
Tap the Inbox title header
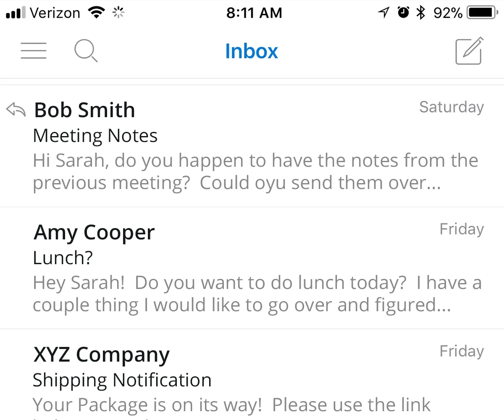[x=252, y=51]
